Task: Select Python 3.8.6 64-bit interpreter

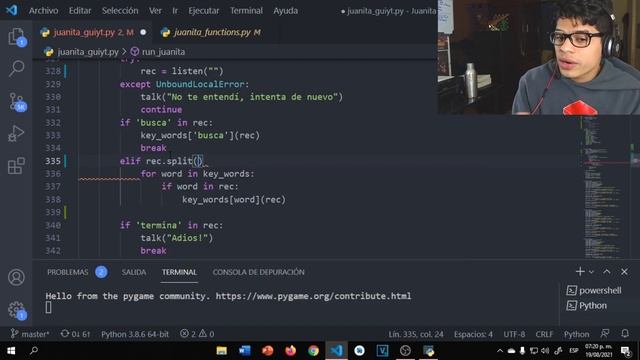Action: 135,334
